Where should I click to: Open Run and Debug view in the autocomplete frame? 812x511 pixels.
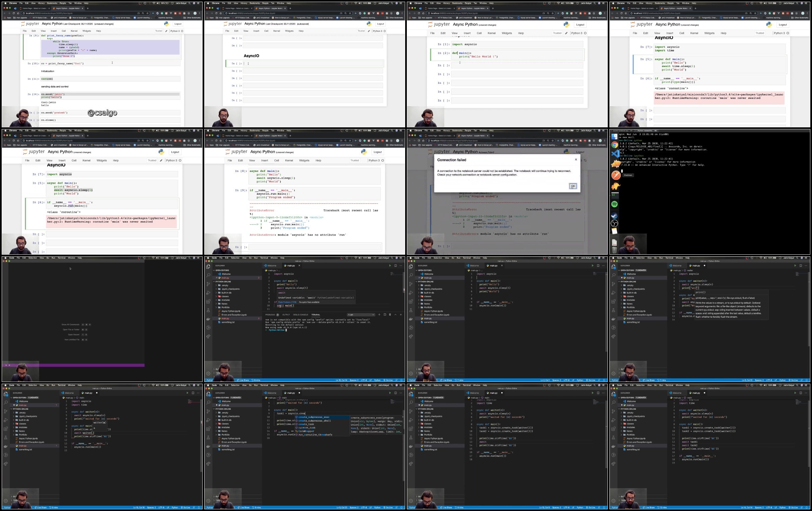(208, 420)
